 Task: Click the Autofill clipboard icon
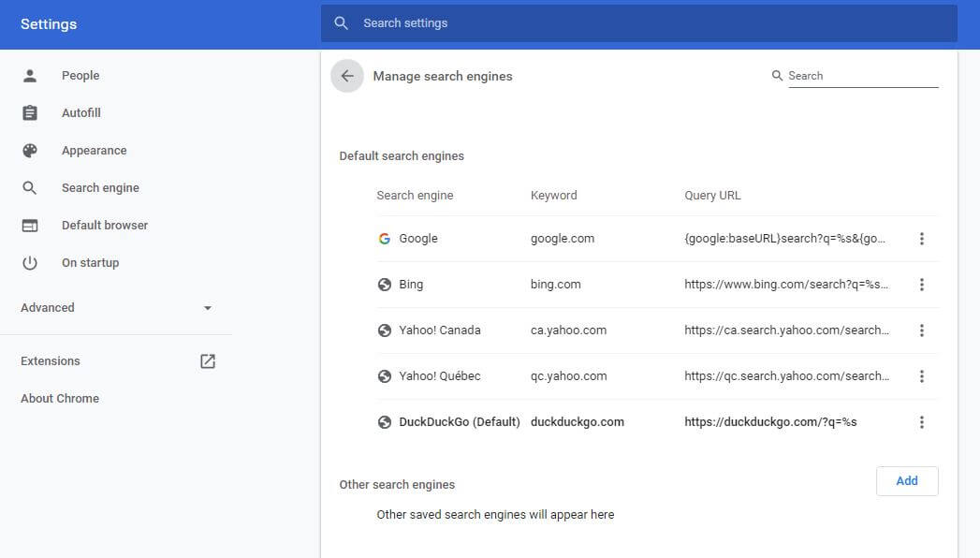click(29, 113)
